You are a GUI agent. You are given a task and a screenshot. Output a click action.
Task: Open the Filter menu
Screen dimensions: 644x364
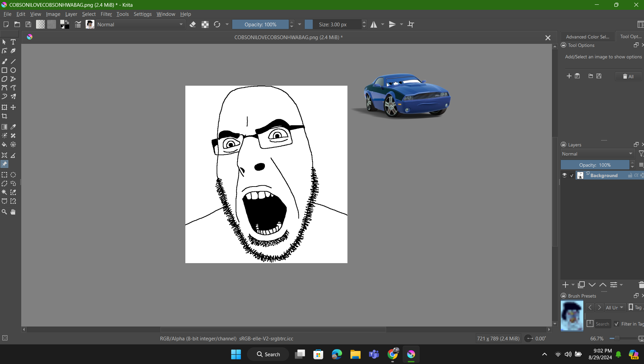(106, 14)
